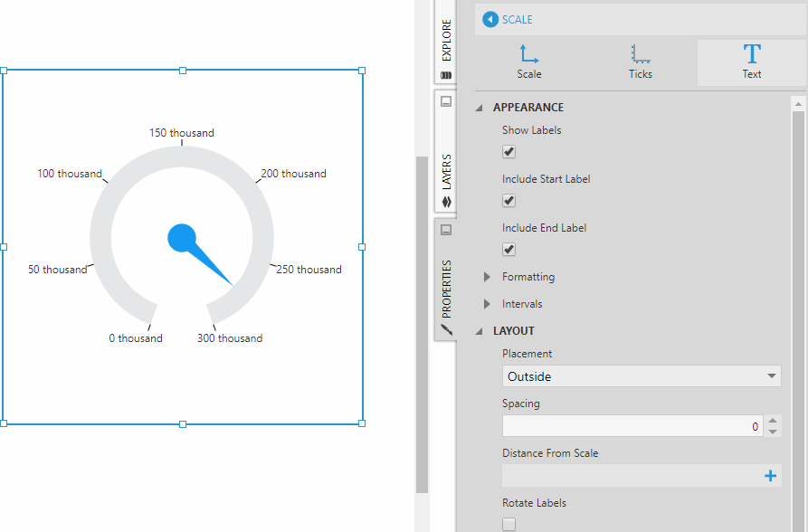
Task: Toggle the Include Start Label checkbox
Action: coord(509,201)
